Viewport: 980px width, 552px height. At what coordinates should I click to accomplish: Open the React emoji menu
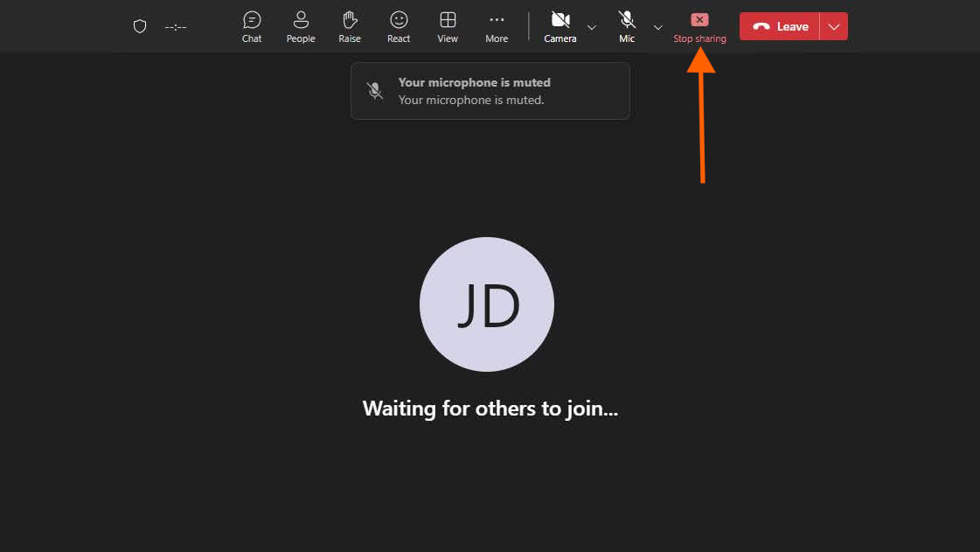click(x=399, y=27)
